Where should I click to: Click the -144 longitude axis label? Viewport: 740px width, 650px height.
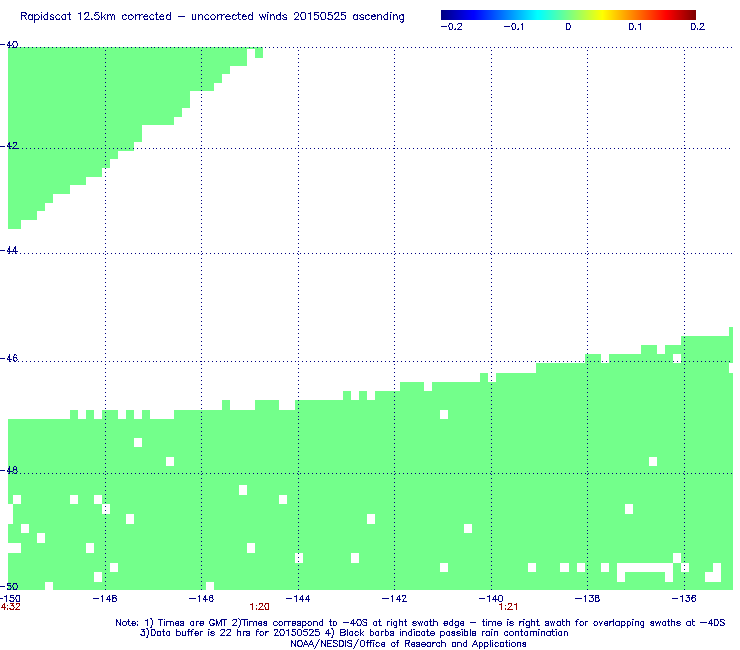pos(298,599)
